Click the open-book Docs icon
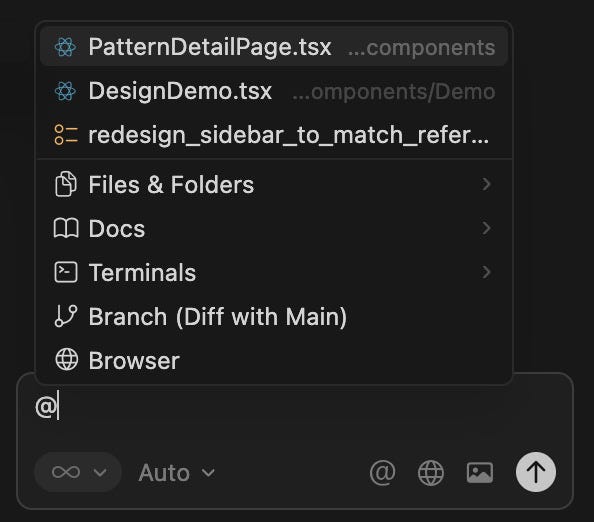Image resolution: width=594 pixels, height=522 pixels. 66,228
